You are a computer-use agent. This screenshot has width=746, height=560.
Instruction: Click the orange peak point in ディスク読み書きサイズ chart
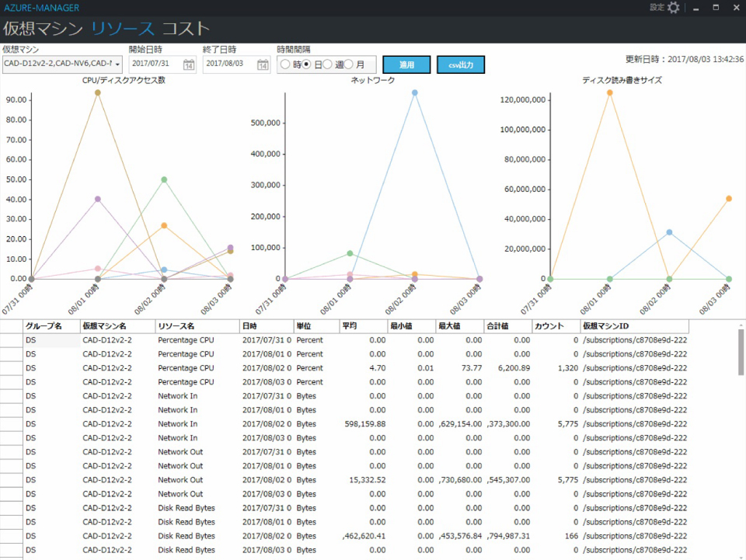pyautogui.click(x=610, y=92)
